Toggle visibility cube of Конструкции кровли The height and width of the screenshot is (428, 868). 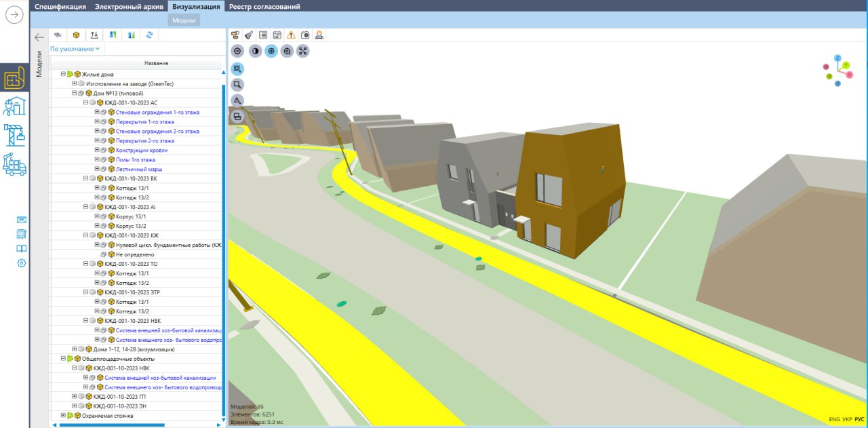click(x=111, y=150)
